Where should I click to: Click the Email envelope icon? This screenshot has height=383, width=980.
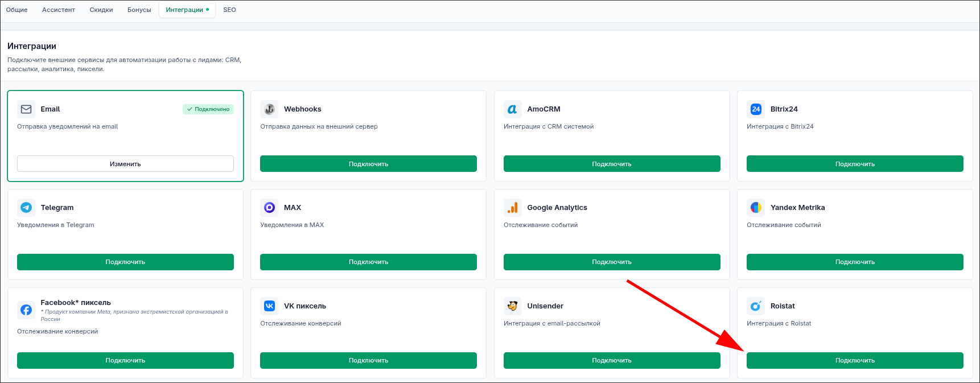pyautogui.click(x=26, y=109)
